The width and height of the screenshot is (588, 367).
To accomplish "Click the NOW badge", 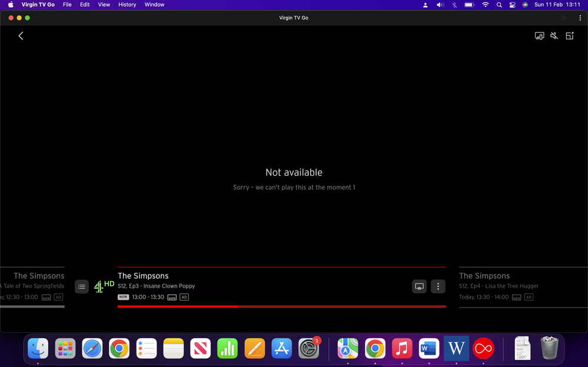I will 123,297.
